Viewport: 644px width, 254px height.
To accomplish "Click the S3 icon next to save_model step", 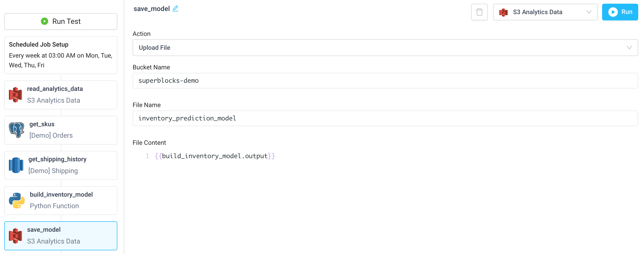I will click(x=16, y=235).
